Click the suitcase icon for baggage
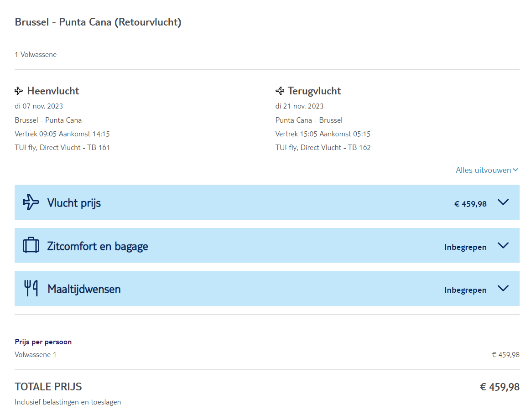The height and width of the screenshot is (420, 531). pyautogui.click(x=31, y=245)
